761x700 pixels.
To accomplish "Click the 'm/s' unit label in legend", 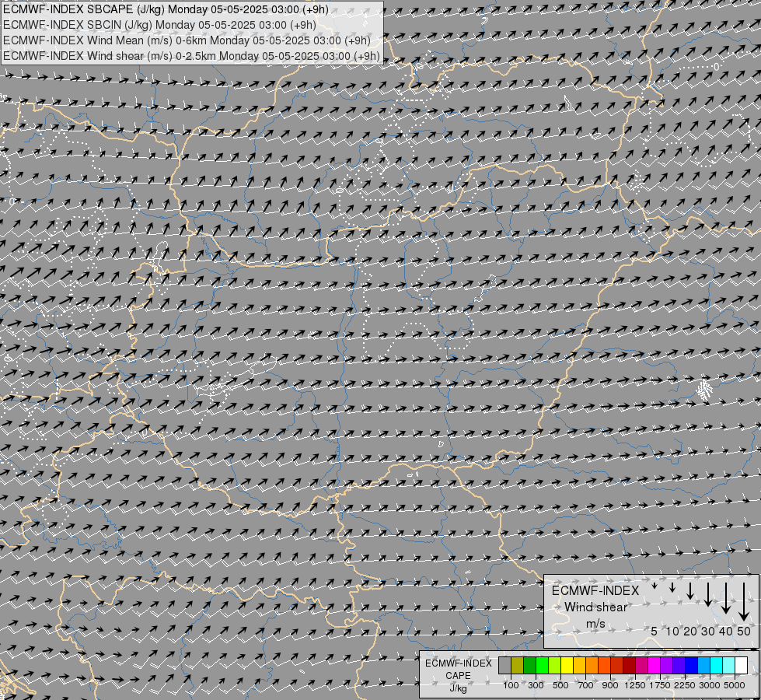I will pyautogui.click(x=595, y=624).
